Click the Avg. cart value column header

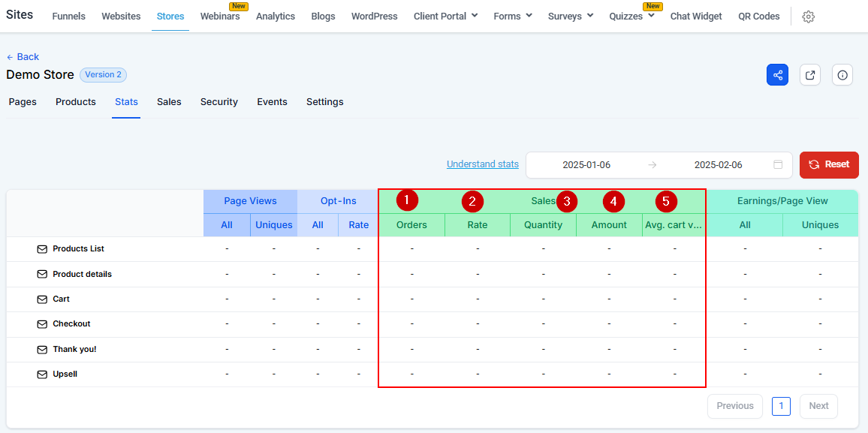(x=674, y=225)
